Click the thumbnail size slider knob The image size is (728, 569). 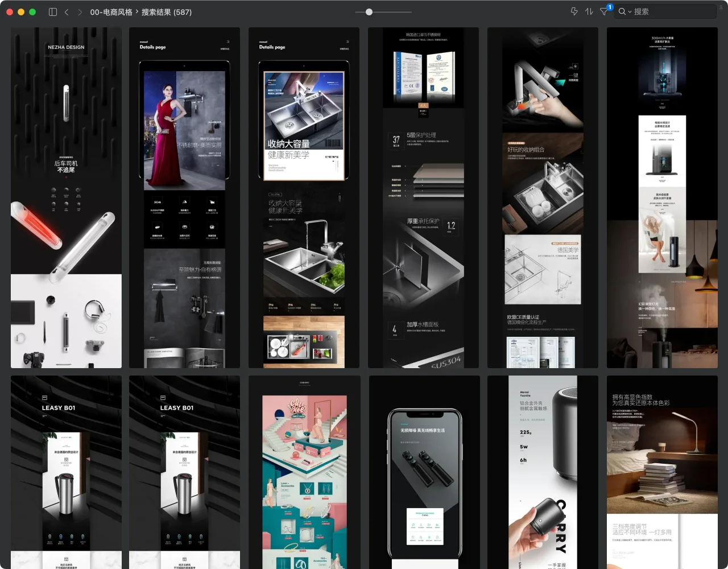(369, 12)
